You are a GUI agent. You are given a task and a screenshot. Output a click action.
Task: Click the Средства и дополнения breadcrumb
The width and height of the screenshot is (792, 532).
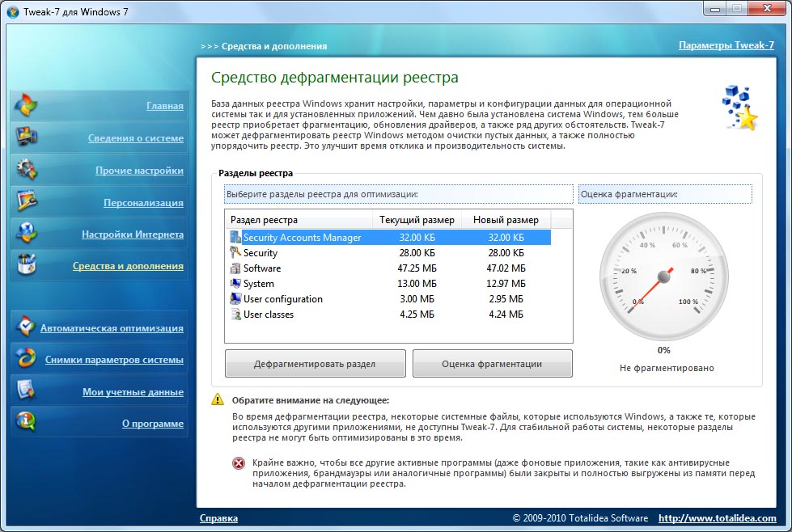coord(274,46)
